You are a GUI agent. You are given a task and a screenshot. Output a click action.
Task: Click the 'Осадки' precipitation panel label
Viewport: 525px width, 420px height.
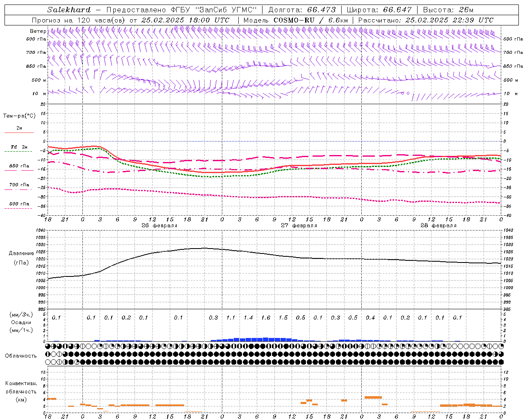pyautogui.click(x=21, y=322)
